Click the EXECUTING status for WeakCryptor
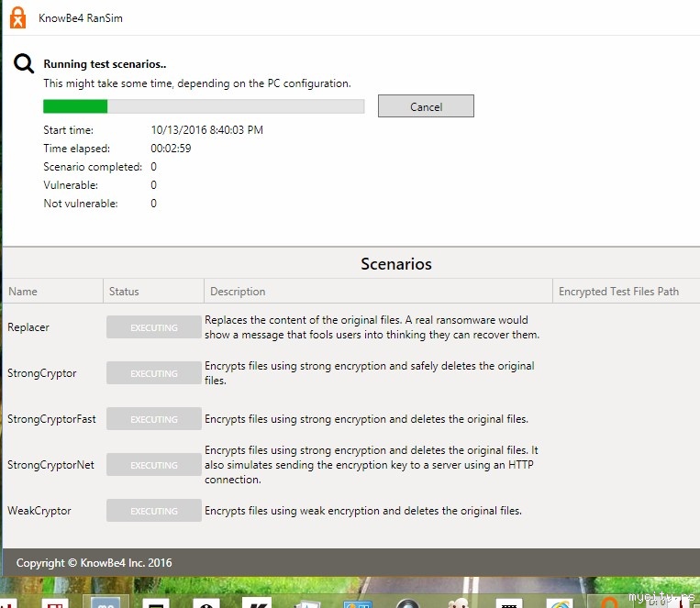Screen dimensions: 700x608 click(x=153, y=511)
